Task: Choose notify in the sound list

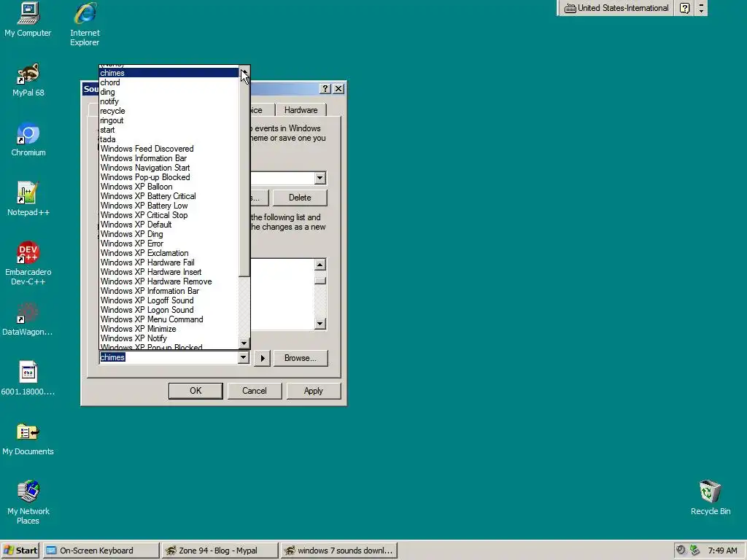Action: pos(169,101)
